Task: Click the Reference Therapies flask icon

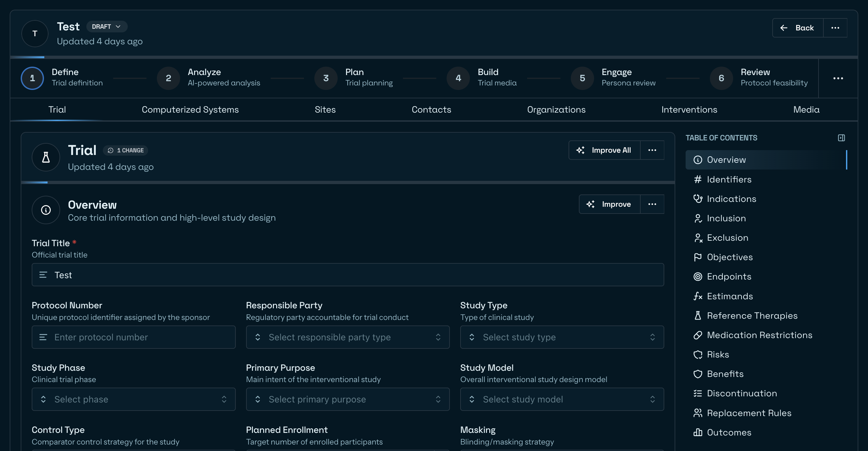Action: (698, 315)
